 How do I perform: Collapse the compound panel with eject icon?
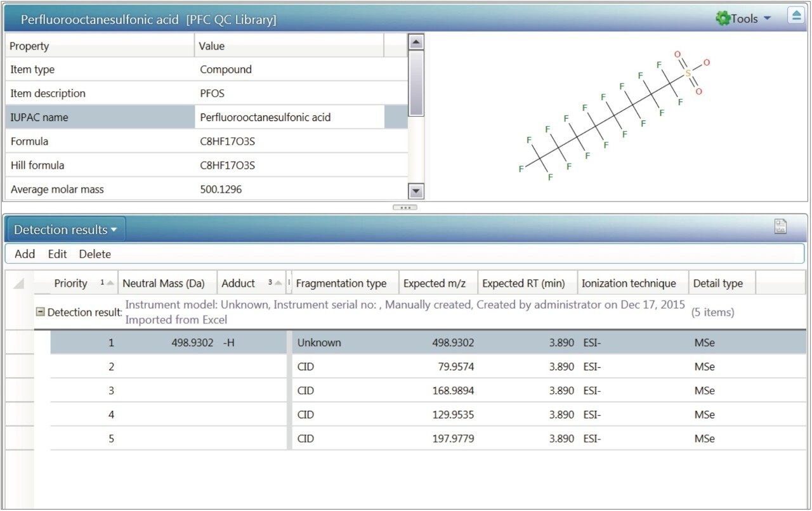click(x=796, y=16)
